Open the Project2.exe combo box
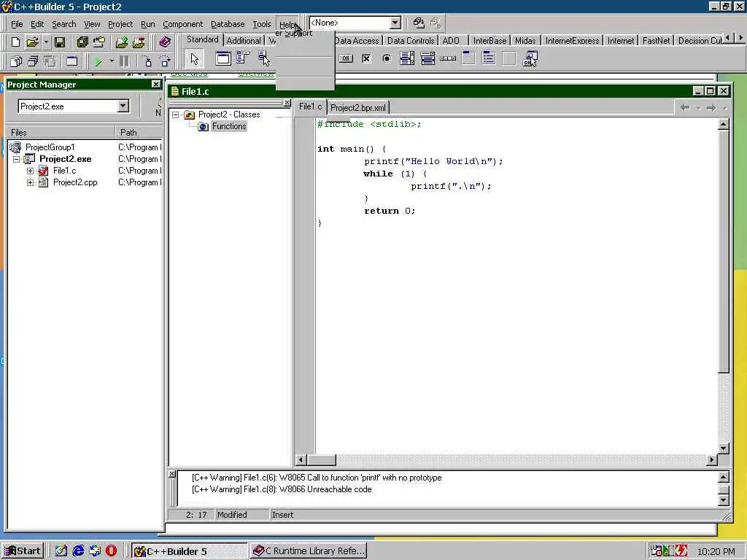This screenshot has height=560, width=747. coord(123,106)
